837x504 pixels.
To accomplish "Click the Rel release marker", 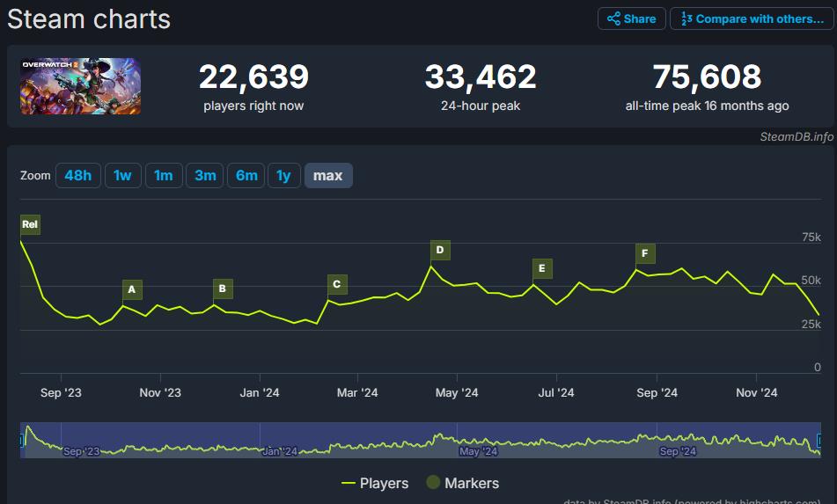I will (x=30, y=224).
